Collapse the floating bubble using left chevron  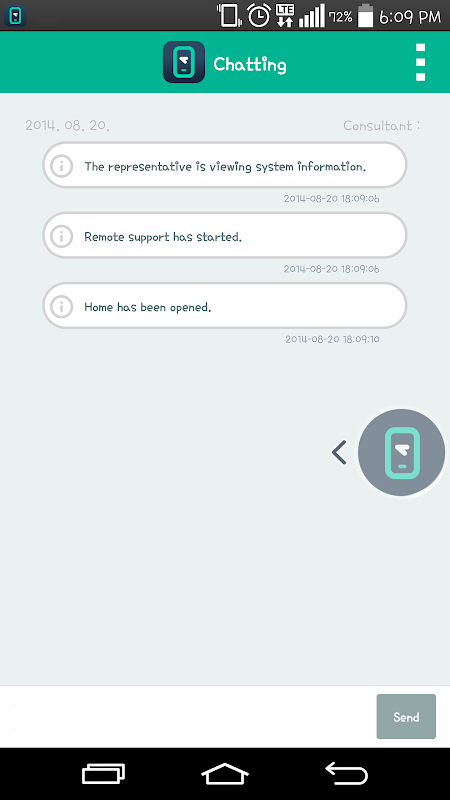pyautogui.click(x=339, y=453)
